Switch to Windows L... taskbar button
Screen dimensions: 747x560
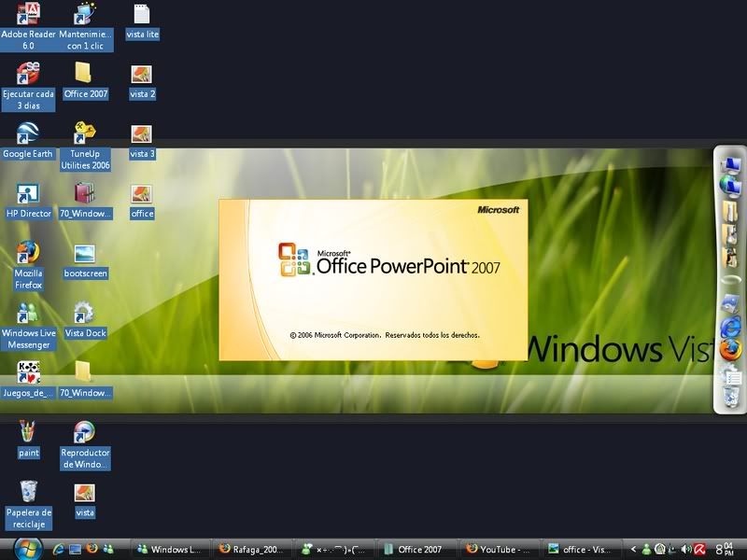[171, 550]
